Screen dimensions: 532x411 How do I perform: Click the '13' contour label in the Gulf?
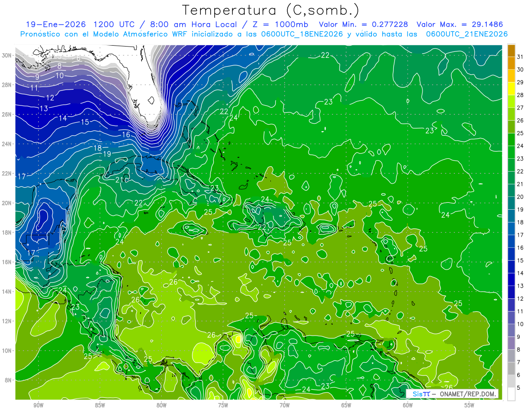coord(43,108)
